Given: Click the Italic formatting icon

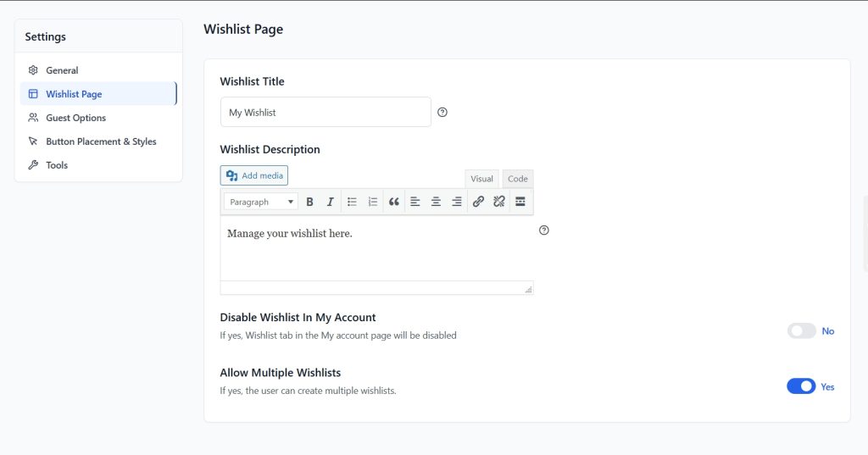Looking at the screenshot, I should [x=331, y=202].
